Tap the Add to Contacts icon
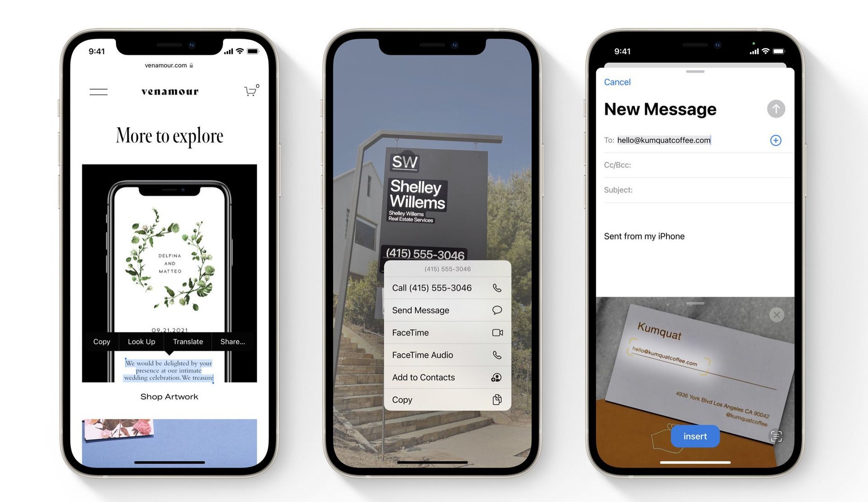The width and height of the screenshot is (868, 502). 496,377
